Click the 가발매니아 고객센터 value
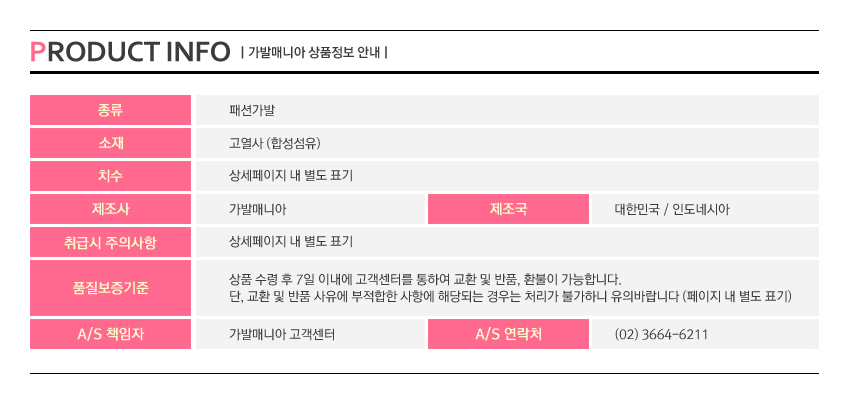The height and width of the screenshot is (404, 850). 282,334
